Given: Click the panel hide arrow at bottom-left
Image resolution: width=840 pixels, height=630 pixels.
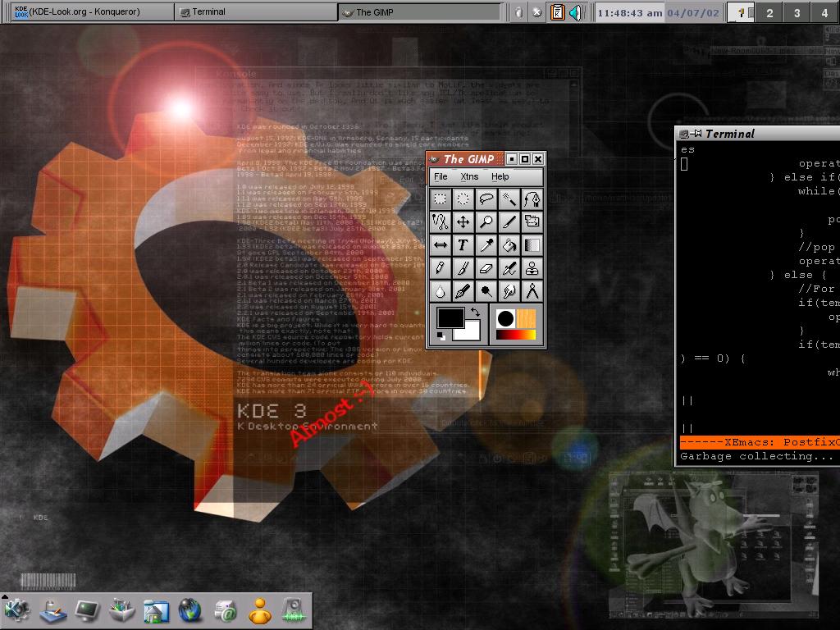Looking at the screenshot, I should pos(4,596).
